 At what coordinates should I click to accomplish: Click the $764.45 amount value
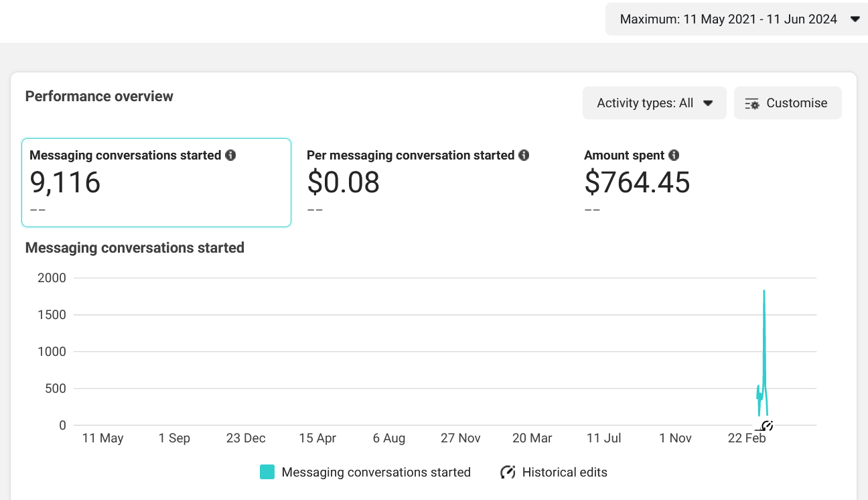click(637, 182)
